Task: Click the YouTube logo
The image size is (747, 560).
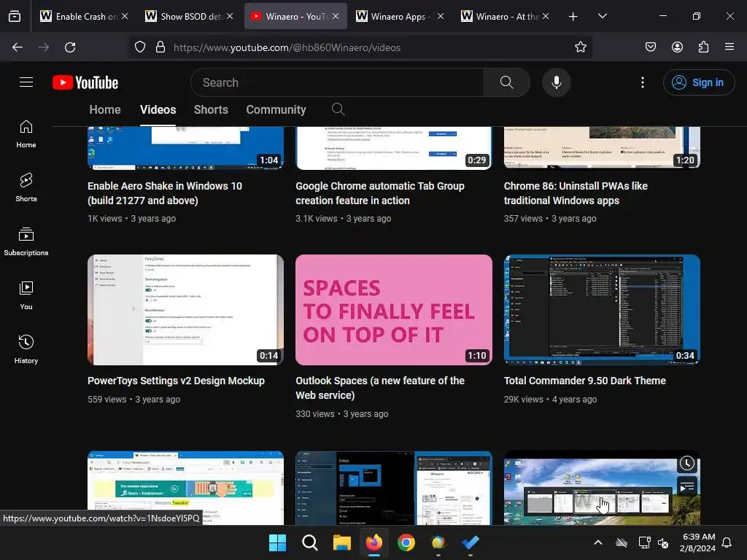Action: coord(85,82)
